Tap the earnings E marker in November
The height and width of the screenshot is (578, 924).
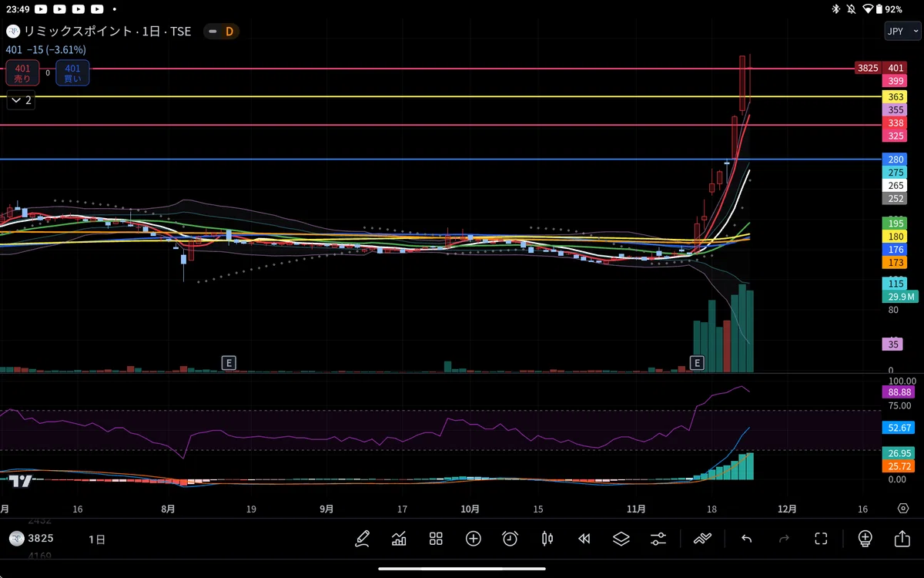coord(697,362)
